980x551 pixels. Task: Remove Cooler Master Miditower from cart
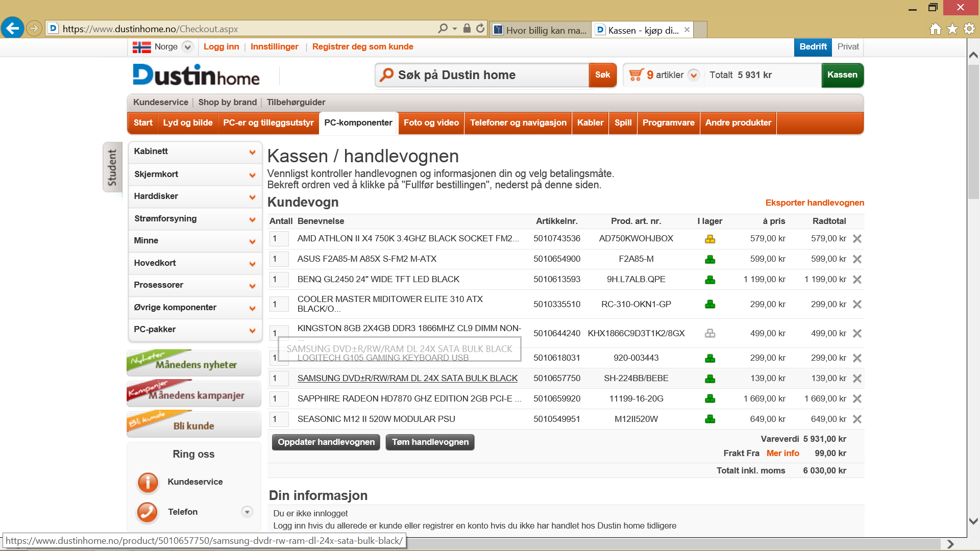coord(857,304)
